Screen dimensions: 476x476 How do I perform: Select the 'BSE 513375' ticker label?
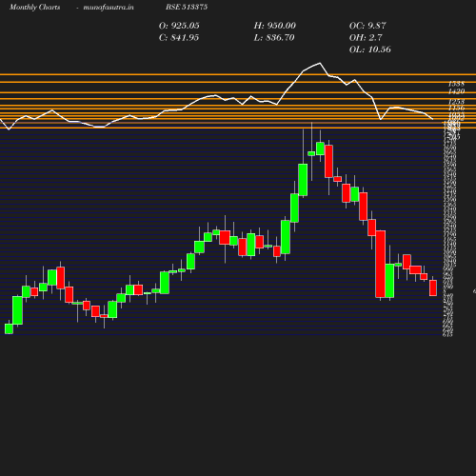[x=187, y=7]
